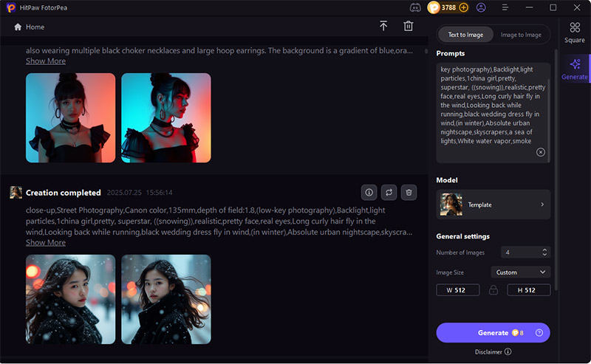Image resolution: width=591 pixels, height=364 pixels.
Task: Click the W 512 width field
Action: (457, 290)
